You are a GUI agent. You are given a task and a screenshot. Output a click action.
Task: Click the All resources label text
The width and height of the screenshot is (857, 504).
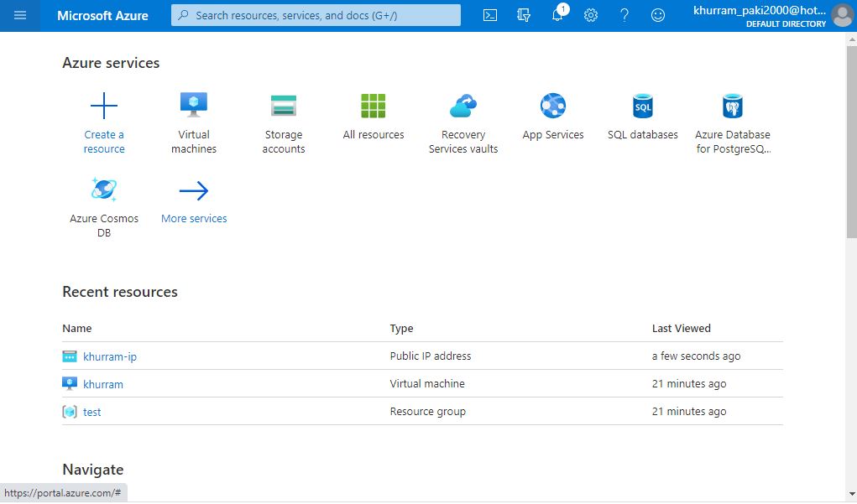coord(374,135)
